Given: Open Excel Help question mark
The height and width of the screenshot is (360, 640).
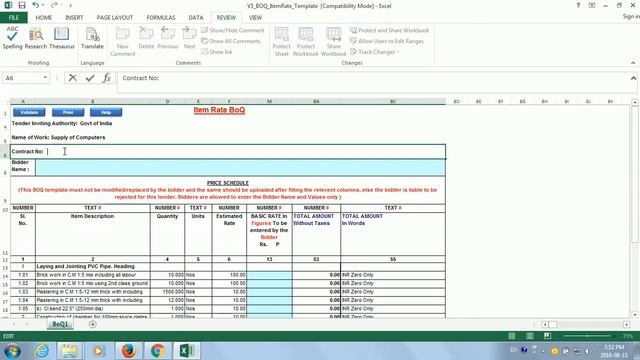Looking at the screenshot, I should (578, 6).
